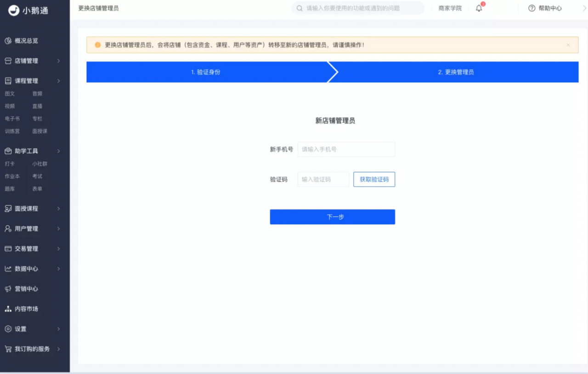Open the 考试 submenu item
Image resolution: width=588 pixels, height=374 pixels.
(x=37, y=176)
